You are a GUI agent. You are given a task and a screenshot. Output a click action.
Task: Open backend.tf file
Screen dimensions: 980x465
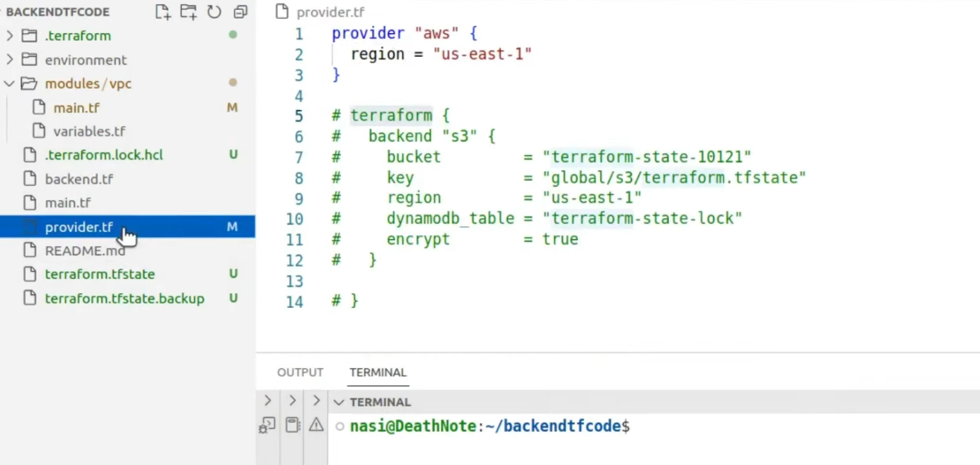coord(79,179)
